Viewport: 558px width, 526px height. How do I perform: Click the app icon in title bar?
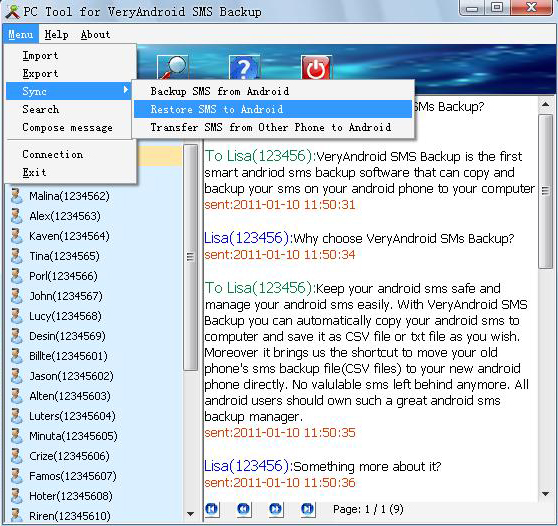pyautogui.click(x=12, y=11)
